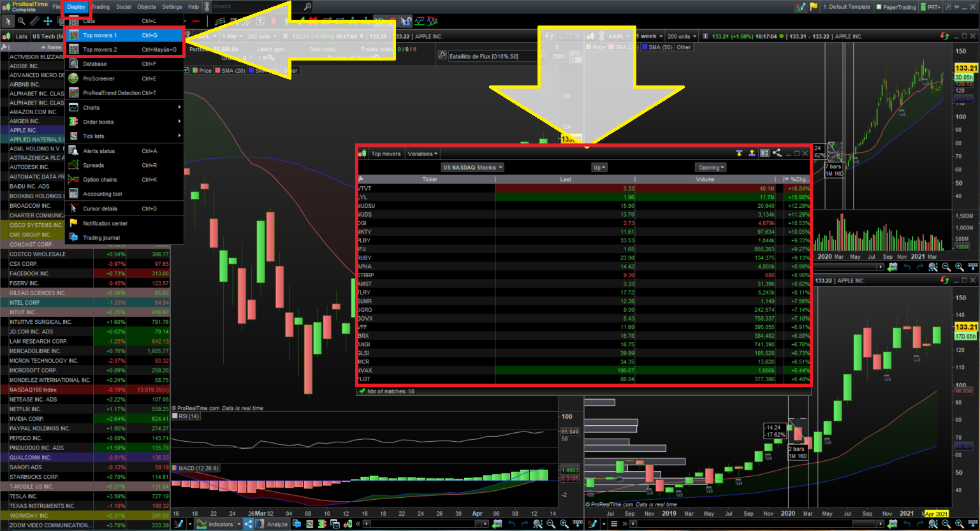Select the NVAX row in Top movers
980x531 pixels.
tap(583, 370)
